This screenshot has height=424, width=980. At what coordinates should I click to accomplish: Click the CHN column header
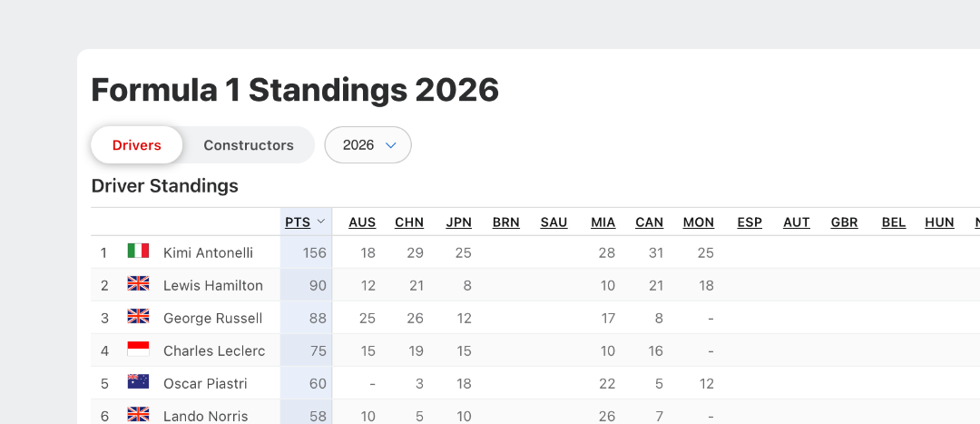[x=409, y=222]
